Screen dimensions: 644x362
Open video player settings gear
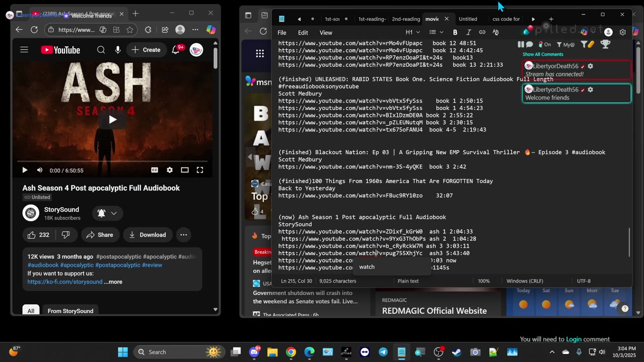coord(170,170)
